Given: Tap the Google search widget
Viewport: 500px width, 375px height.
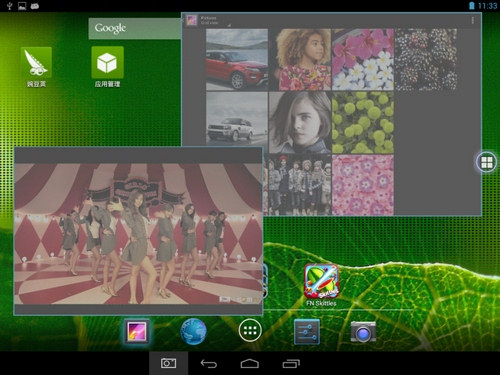Looking at the screenshot, I should point(135,28).
